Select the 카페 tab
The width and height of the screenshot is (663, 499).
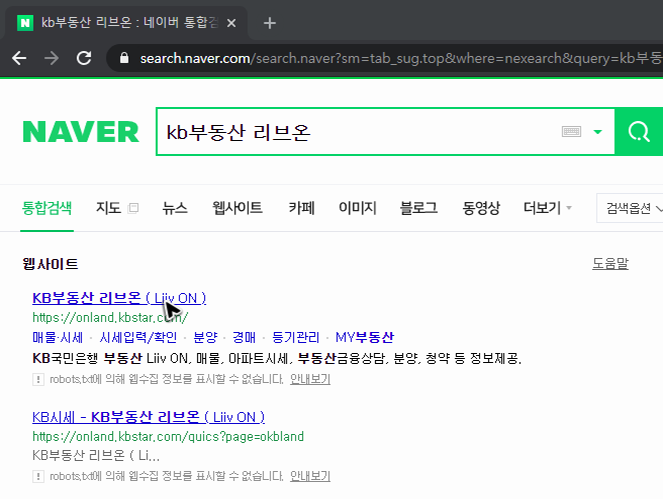tap(301, 208)
